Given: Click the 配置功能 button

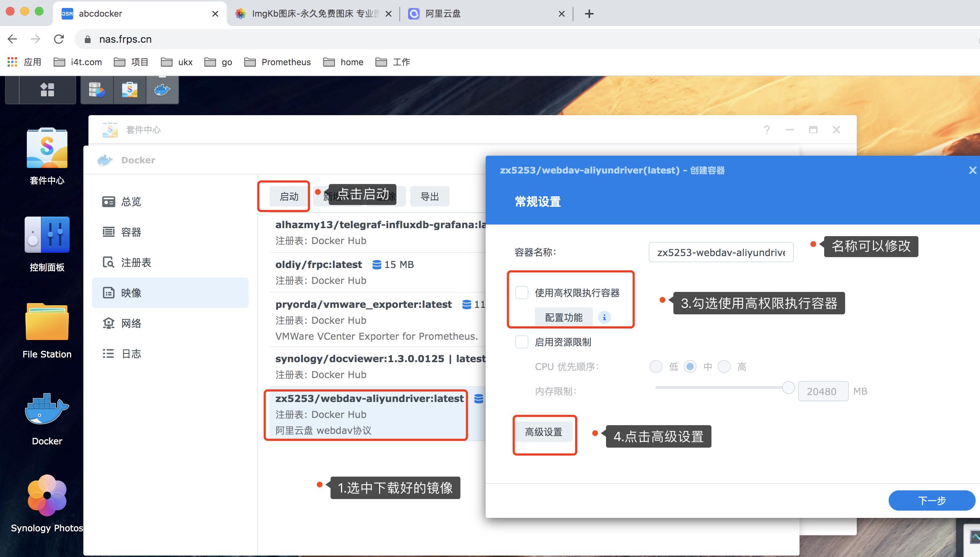Looking at the screenshot, I should point(564,317).
